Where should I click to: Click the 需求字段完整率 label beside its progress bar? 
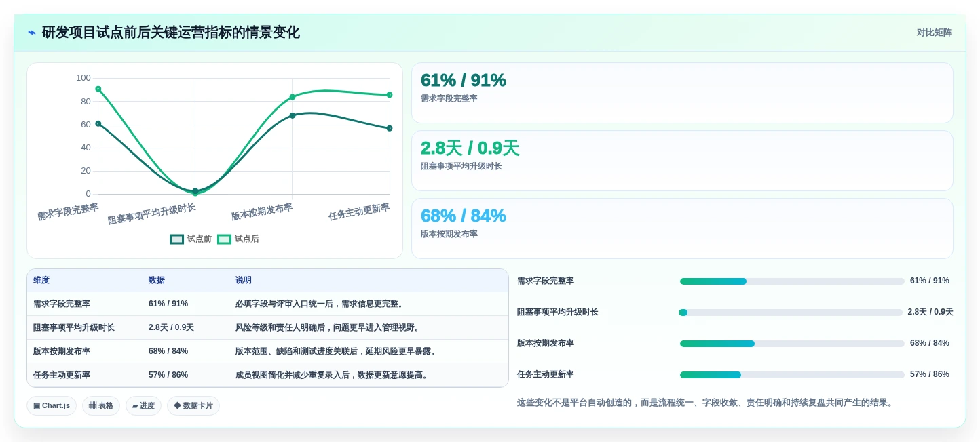tap(546, 281)
